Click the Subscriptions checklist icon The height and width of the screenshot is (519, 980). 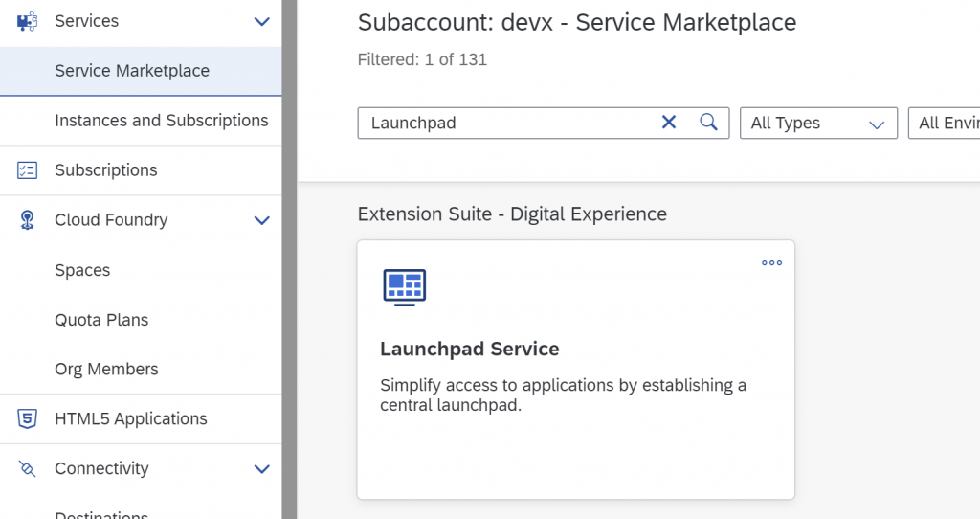click(x=27, y=170)
